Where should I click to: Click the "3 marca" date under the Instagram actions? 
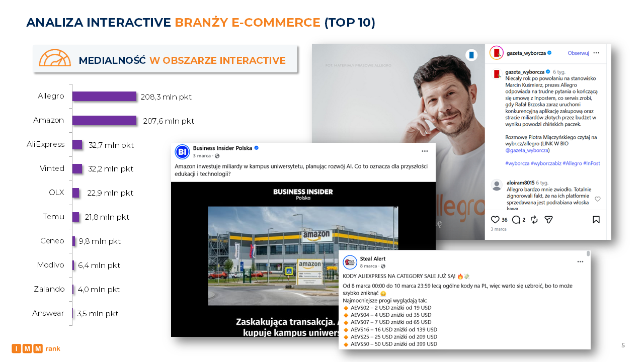[499, 229]
